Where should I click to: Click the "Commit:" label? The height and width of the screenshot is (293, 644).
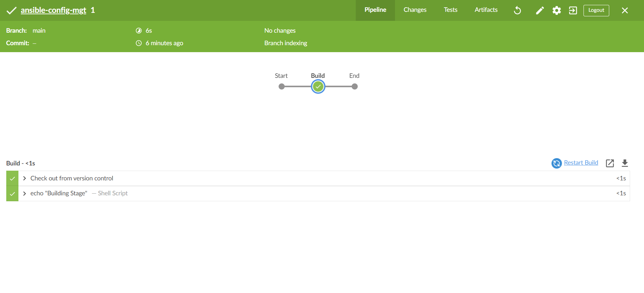point(18,43)
